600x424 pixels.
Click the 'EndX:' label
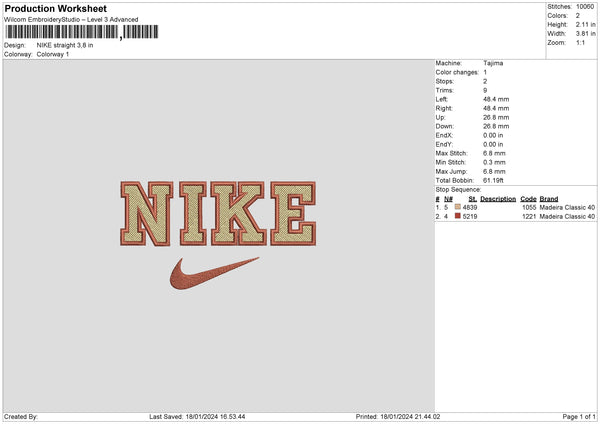444,135
